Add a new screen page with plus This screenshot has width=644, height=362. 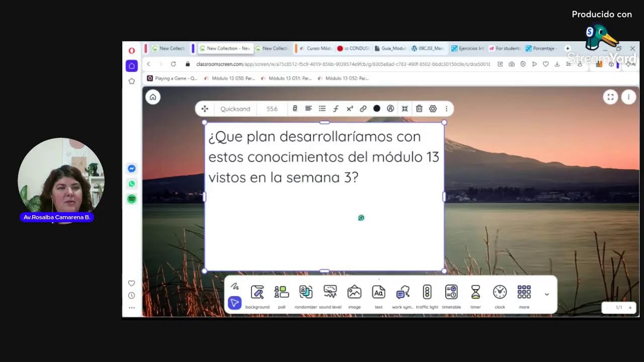pos(629,307)
